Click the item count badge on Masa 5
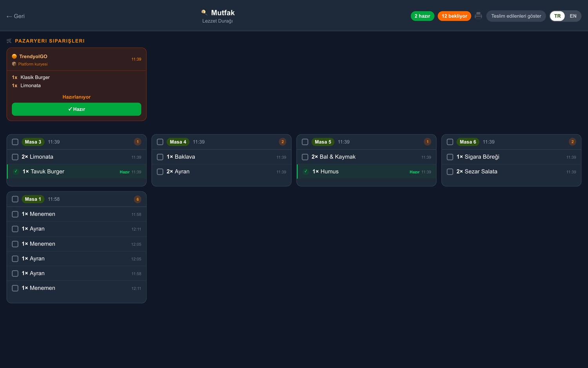Image resolution: width=588 pixels, height=368 pixels. [428, 142]
